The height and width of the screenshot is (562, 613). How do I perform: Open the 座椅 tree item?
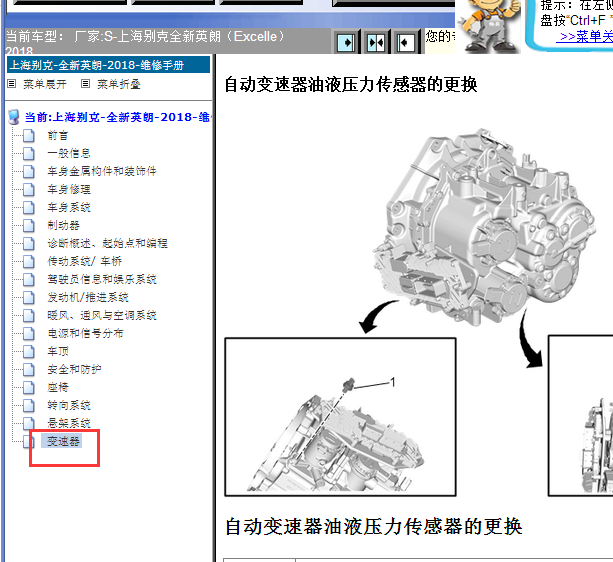point(58,387)
